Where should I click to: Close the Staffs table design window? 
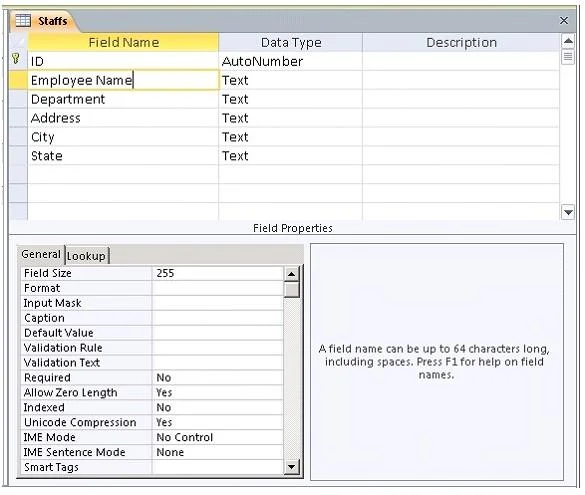pos(564,21)
